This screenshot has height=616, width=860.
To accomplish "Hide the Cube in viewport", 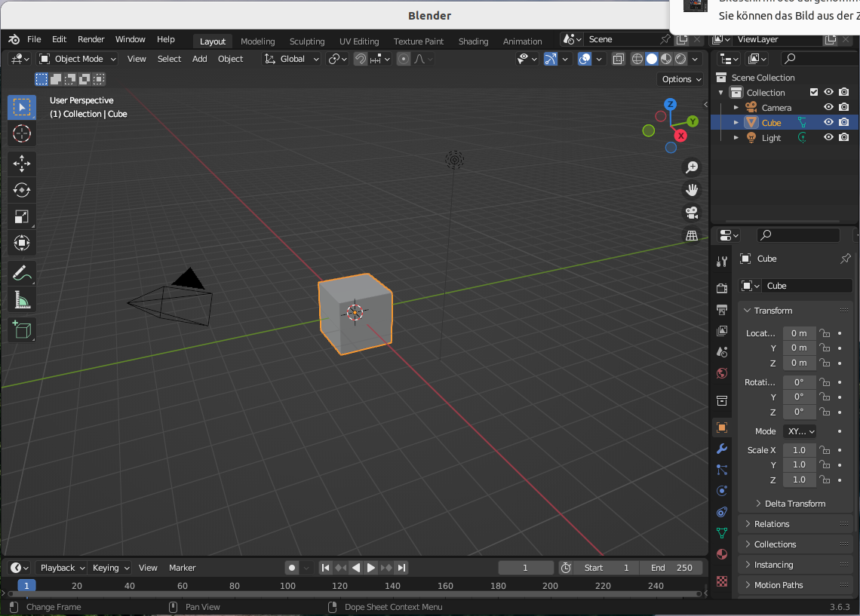I will [x=828, y=122].
